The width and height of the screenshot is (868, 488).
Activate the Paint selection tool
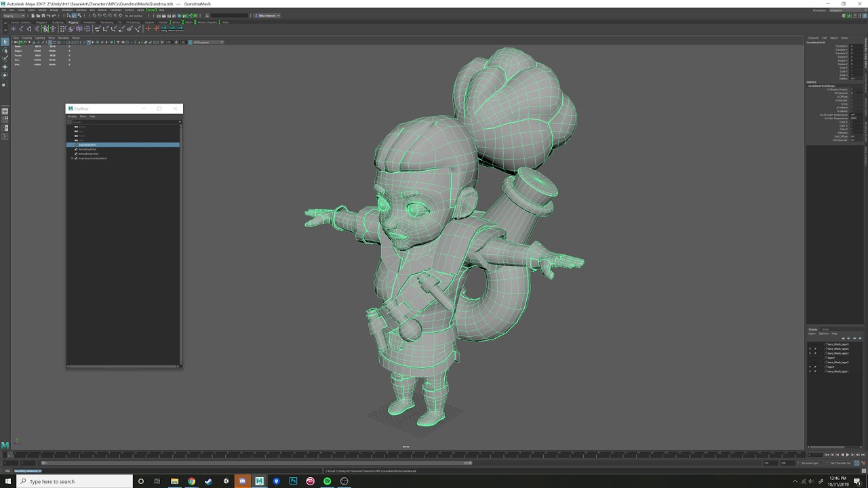pos(5,58)
